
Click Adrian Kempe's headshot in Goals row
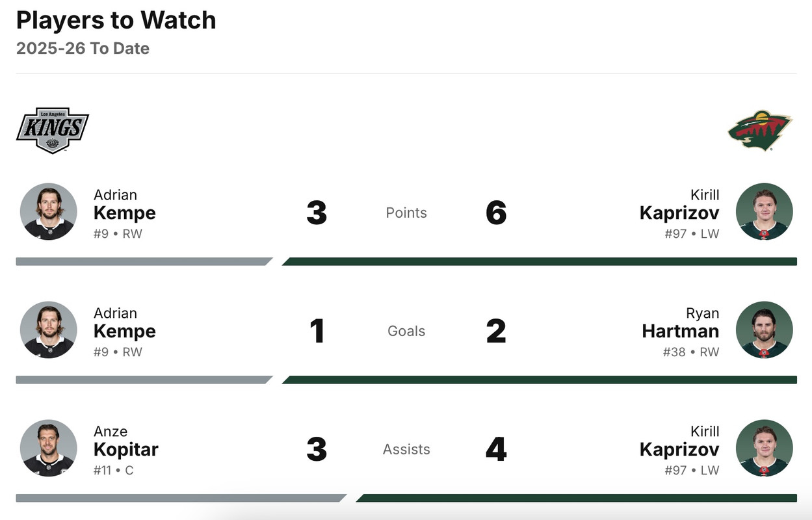[49, 330]
